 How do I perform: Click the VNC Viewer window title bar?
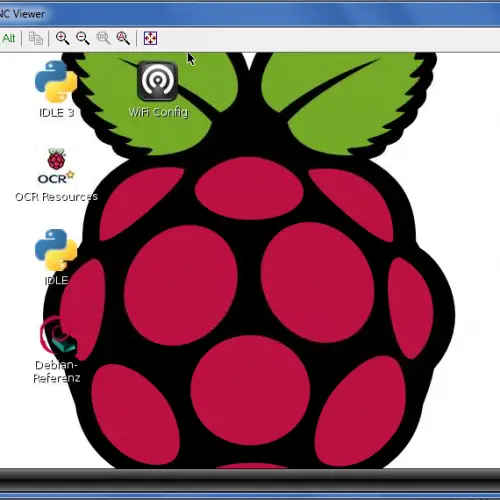point(250,14)
